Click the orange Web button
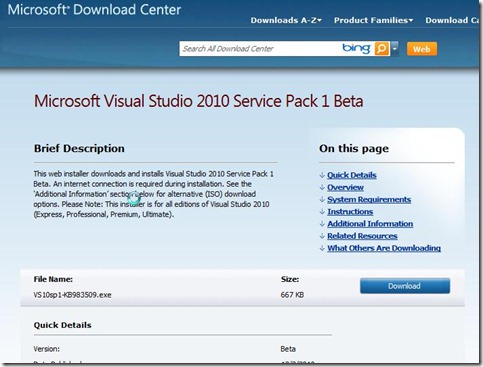 [422, 49]
